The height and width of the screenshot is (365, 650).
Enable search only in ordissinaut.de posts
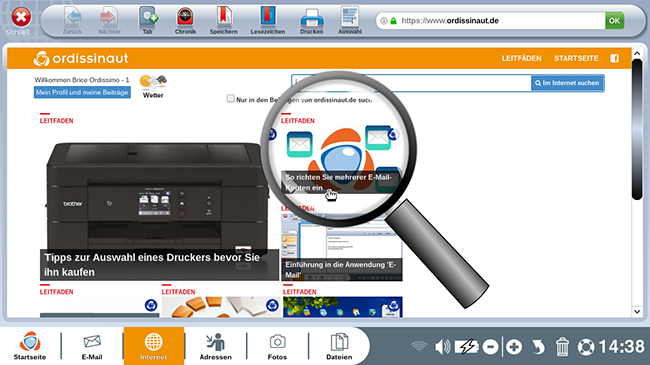tap(230, 98)
